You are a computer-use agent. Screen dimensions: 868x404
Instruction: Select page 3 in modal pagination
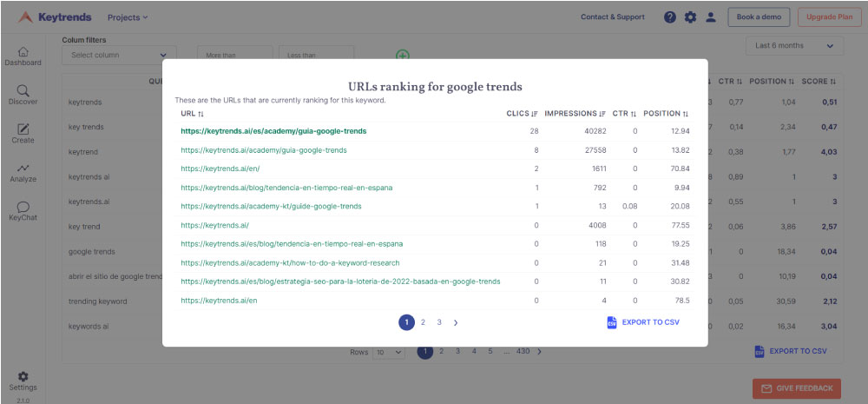click(439, 322)
